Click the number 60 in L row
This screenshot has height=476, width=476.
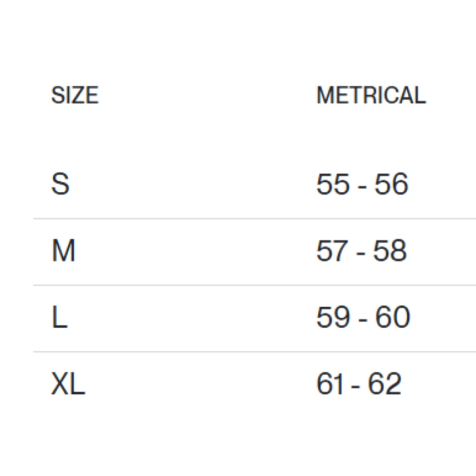tap(393, 318)
